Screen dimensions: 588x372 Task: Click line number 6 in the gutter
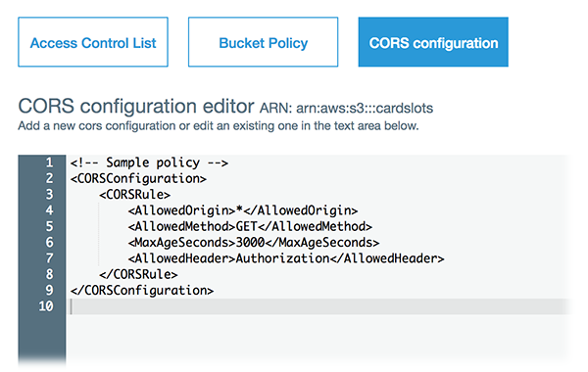49,243
